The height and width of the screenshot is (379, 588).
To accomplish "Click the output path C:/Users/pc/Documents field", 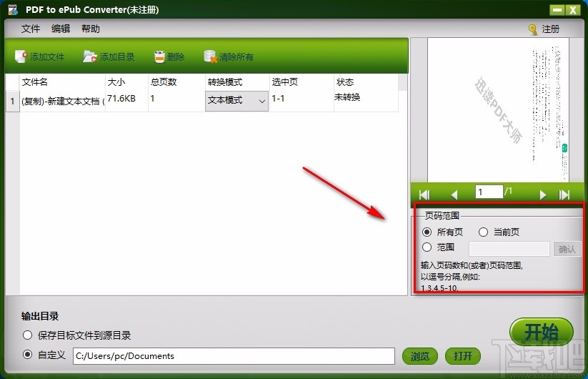I will [x=234, y=356].
